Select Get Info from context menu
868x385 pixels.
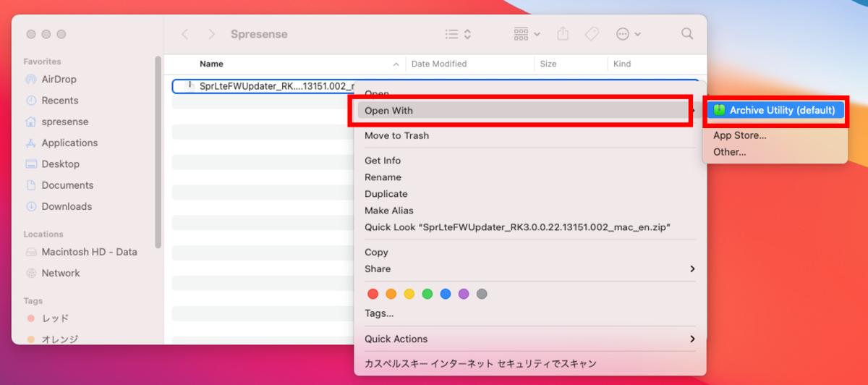click(383, 161)
